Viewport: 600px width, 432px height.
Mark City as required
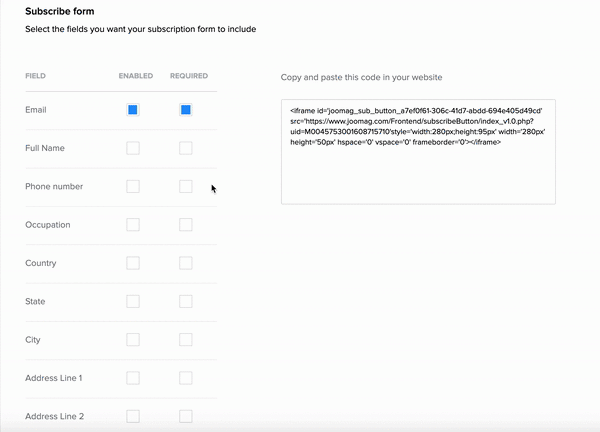coord(186,340)
